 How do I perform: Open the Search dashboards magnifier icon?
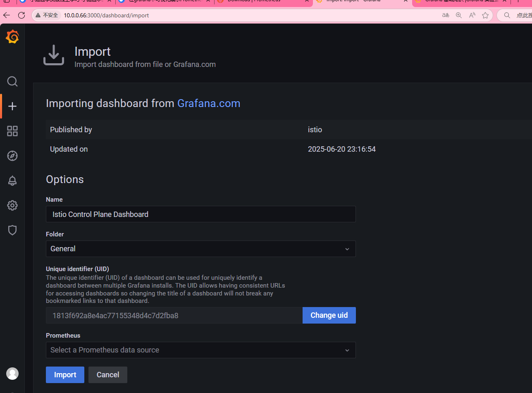tap(12, 81)
